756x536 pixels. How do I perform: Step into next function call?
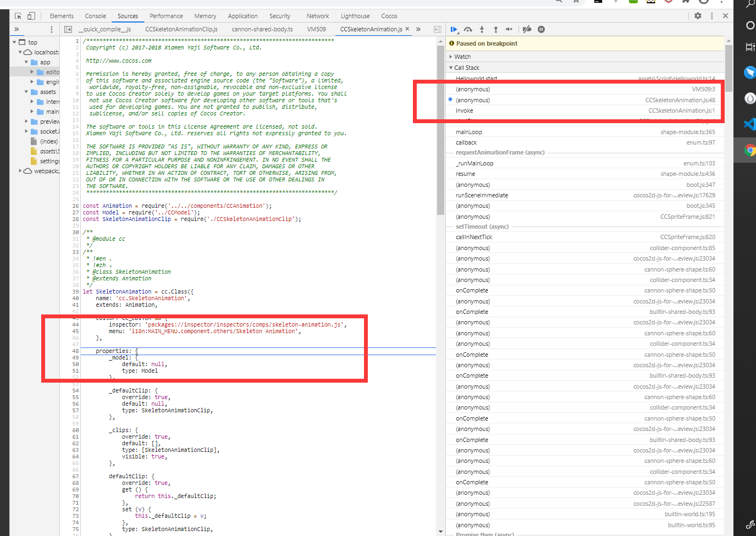482,30
